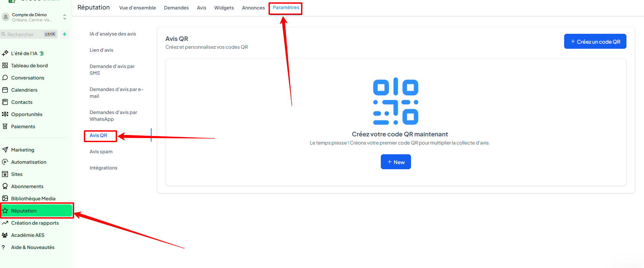The height and width of the screenshot is (268, 644).
Task: Click the Rechercher search field
Action: pyautogui.click(x=29, y=34)
